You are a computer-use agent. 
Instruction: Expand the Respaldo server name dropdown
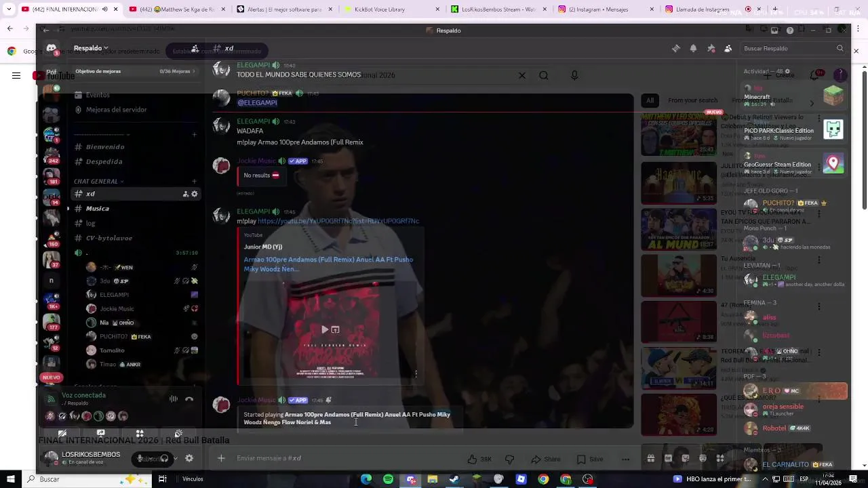point(92,48)
